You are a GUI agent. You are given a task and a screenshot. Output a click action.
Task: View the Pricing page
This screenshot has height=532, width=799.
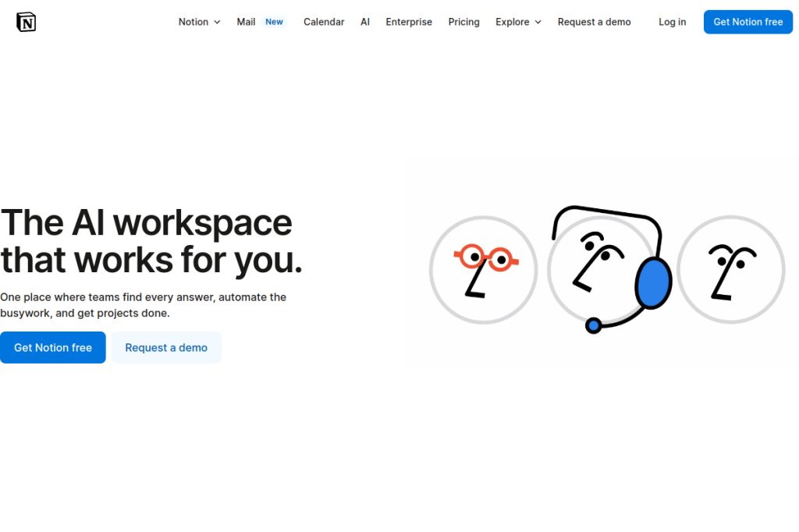point(463,22)
